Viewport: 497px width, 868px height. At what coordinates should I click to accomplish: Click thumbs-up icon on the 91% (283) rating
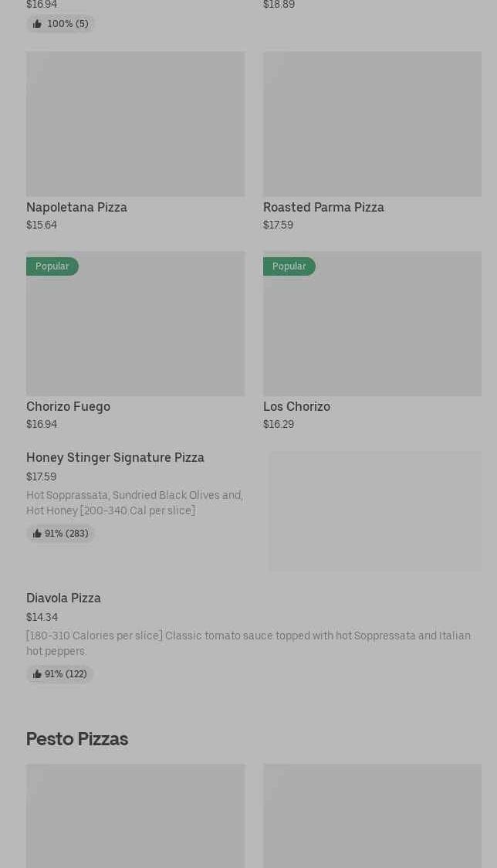click(x=37, y=534)
